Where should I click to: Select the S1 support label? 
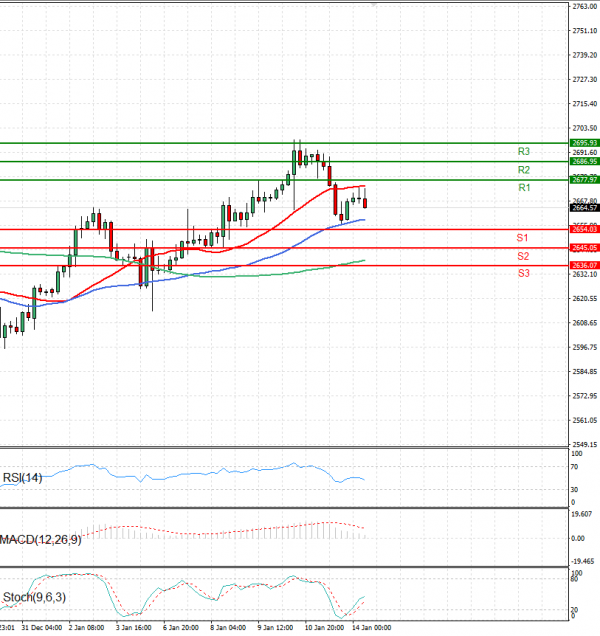click(x=522, y=238)
